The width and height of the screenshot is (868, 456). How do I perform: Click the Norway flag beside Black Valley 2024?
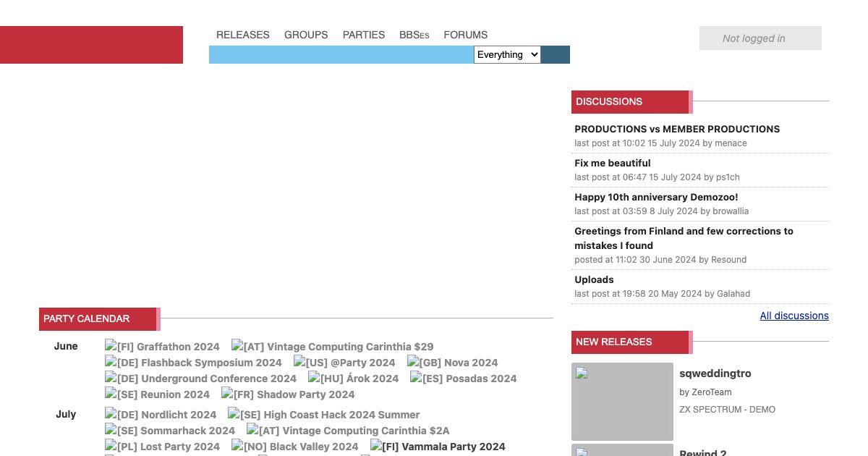(237, 447)
